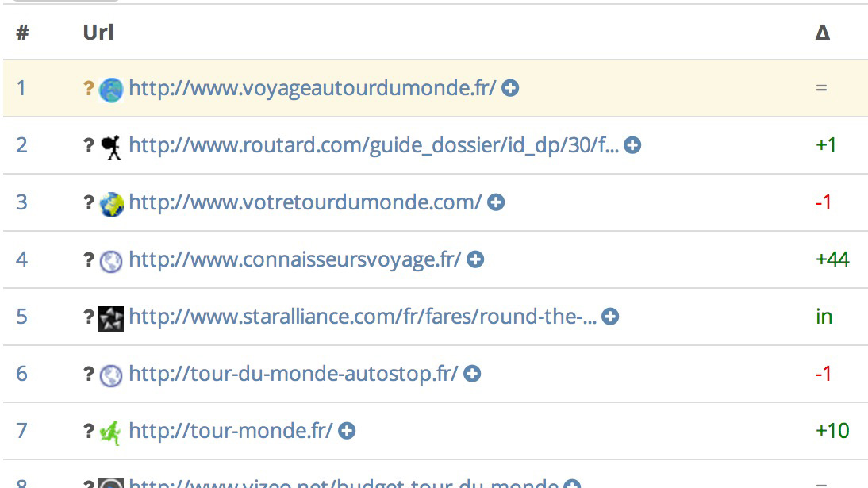Viewport: 868px width, 488px height.
Task: Click plus icon after connaisseursvoyage.fr
Action: coord(475,259)
